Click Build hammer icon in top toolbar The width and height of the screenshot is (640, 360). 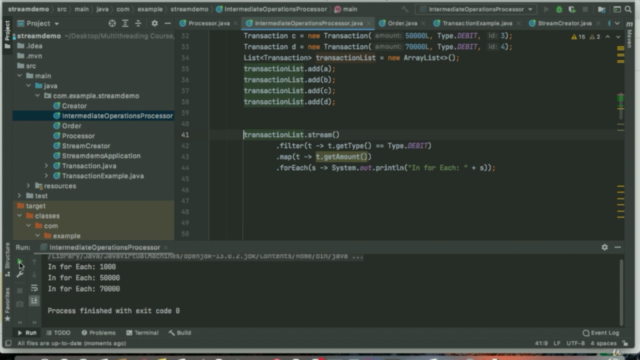(x=405, y=9)
